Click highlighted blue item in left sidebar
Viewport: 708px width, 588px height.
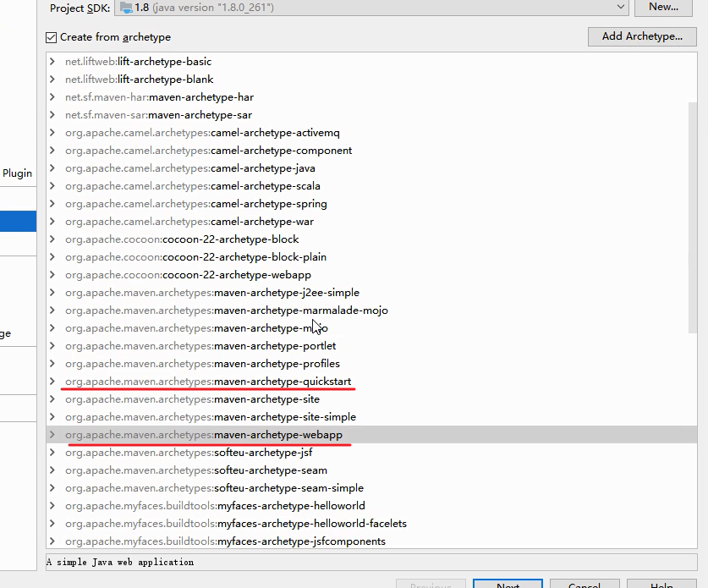pyautogui.click(x=18, y=222)
